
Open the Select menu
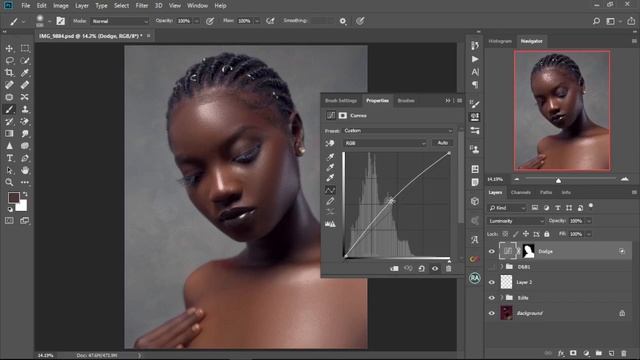pyautogui.click(x=121, y=6)
